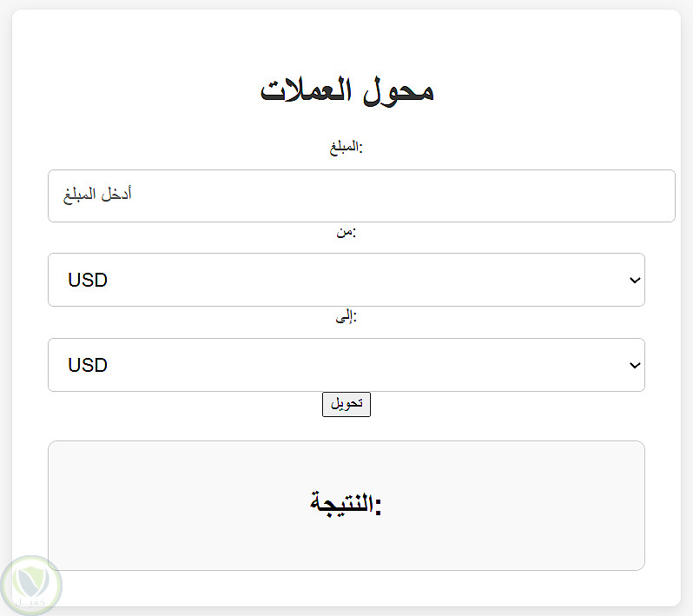The width and height of the screenshot is (693, 616).
Task: Click the من label above the first dropdown
Action: [346, 232]
